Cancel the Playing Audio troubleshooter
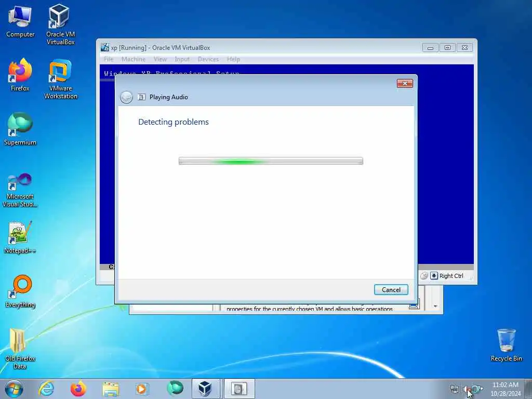 click(x=391, y=290)
